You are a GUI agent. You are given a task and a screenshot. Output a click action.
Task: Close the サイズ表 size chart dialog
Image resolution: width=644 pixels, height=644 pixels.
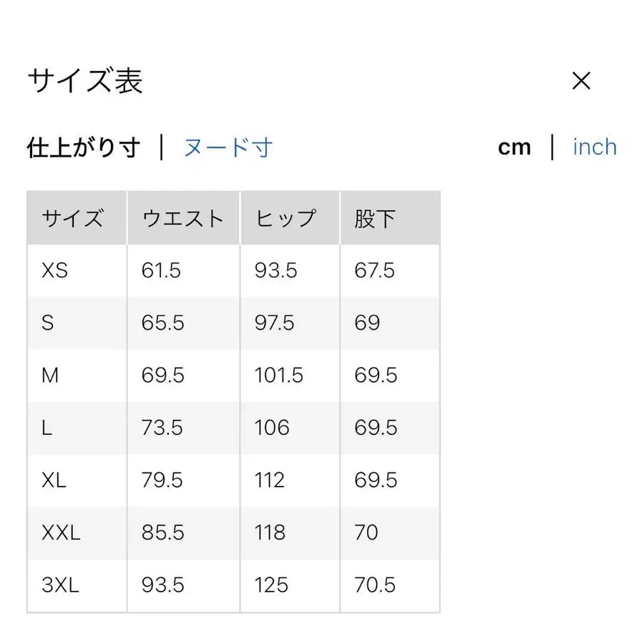coord(582,81)
